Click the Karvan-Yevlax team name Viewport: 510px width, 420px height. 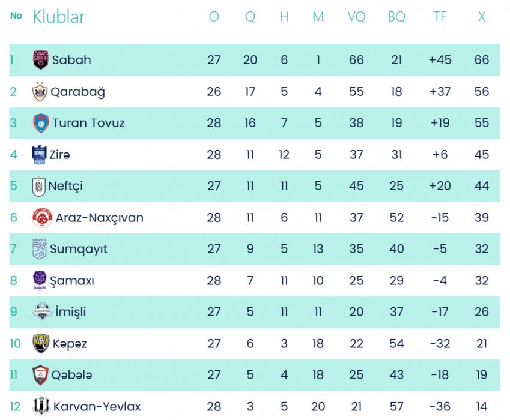[x=97, y=406]
